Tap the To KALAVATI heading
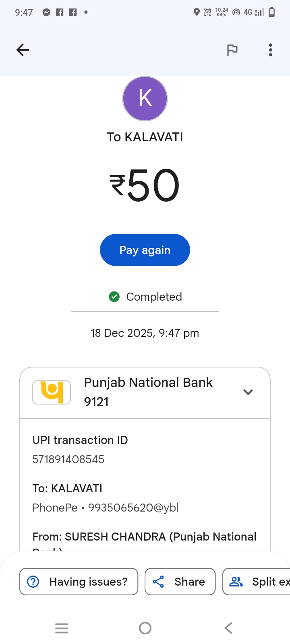The image size is (290, 644). coord(145,137)
